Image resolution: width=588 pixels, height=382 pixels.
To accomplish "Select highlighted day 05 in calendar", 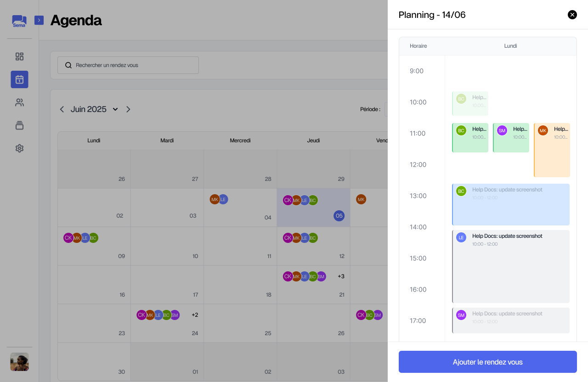I will coord(339,216).
